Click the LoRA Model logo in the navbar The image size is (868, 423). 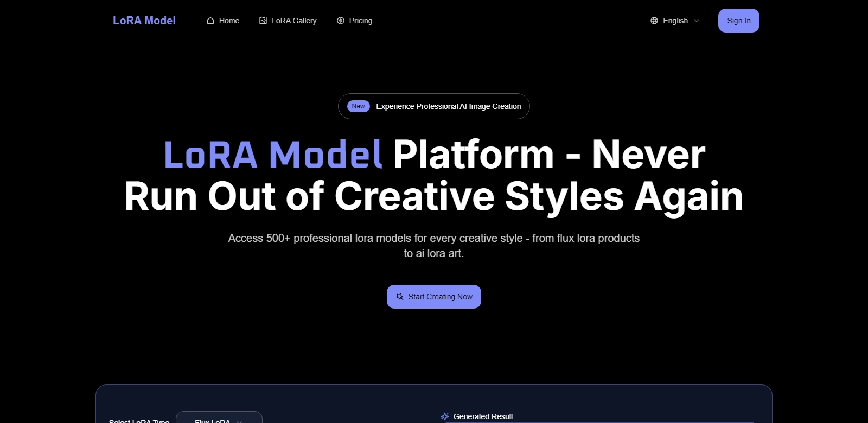point(144,21)
